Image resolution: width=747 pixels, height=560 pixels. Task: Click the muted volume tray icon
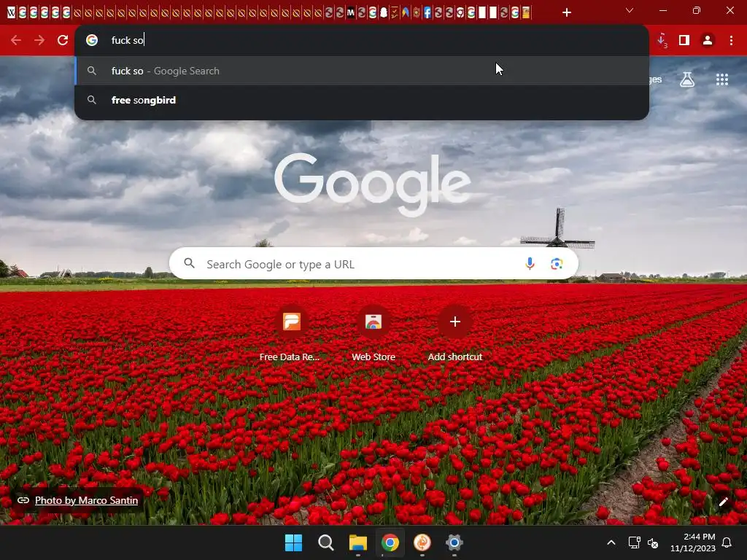pyautogui.click(x=653, y=542)
